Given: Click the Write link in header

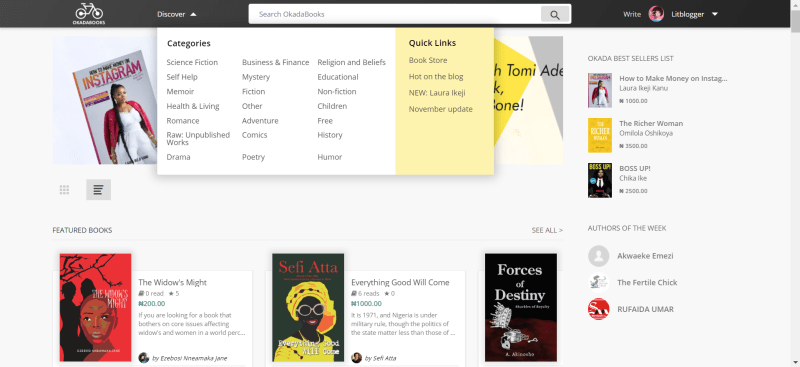Looking at the screenshot, I should 632,14.
